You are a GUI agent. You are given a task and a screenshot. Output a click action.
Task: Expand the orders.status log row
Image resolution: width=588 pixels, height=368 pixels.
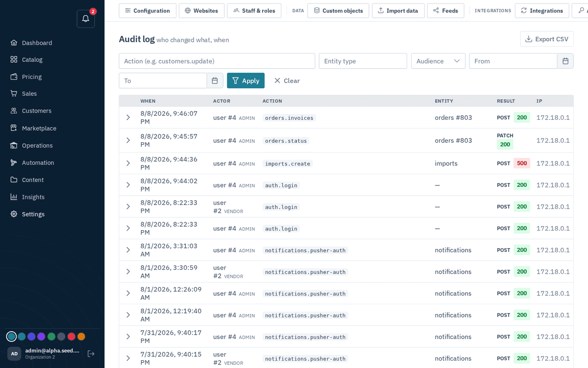(x=128, y=140)
